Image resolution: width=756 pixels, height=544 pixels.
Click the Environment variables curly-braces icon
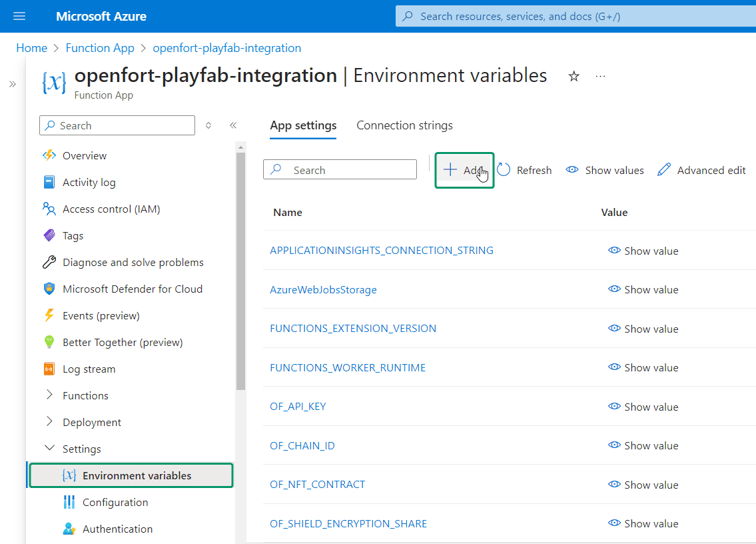(x=69, y=475)
